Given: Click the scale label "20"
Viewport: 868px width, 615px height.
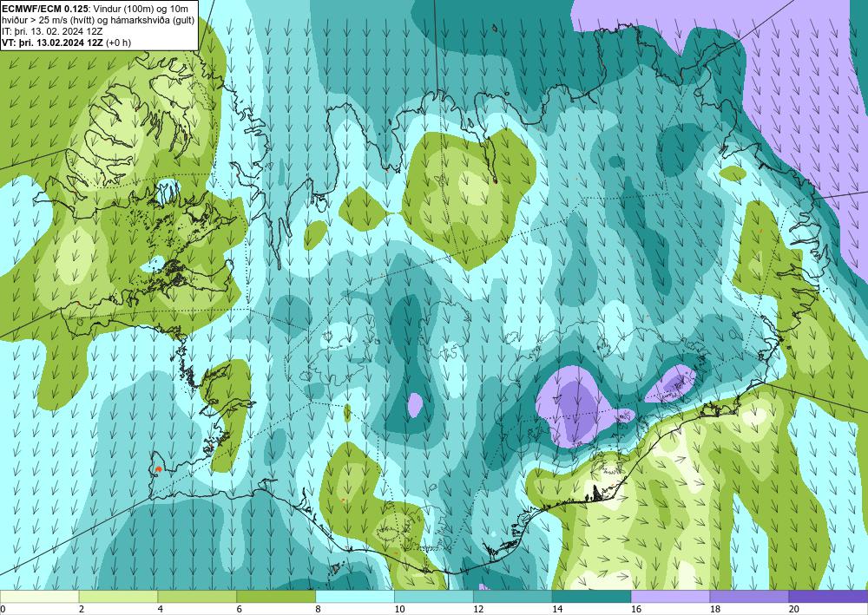Looking at the screenshot, I should coord(794,609).
